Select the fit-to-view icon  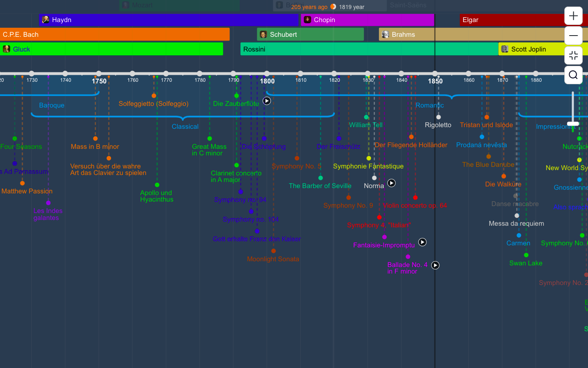[573, 55]
